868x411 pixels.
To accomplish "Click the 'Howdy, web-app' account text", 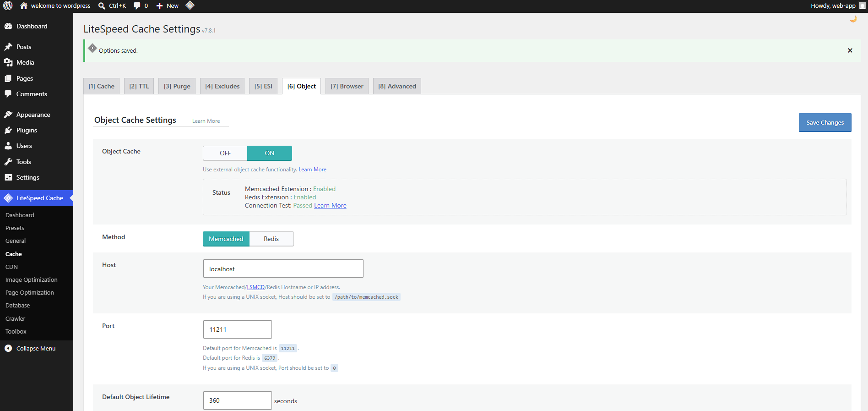I will (833, 6).
